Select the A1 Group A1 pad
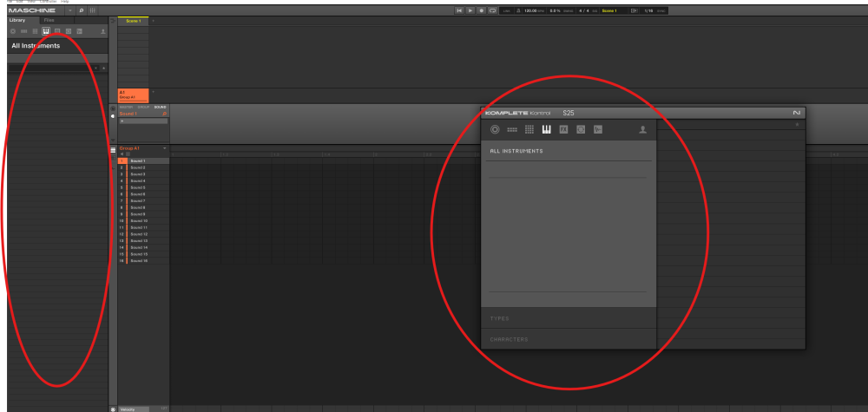This screenshot has width=868, height=412. point(134,95)
